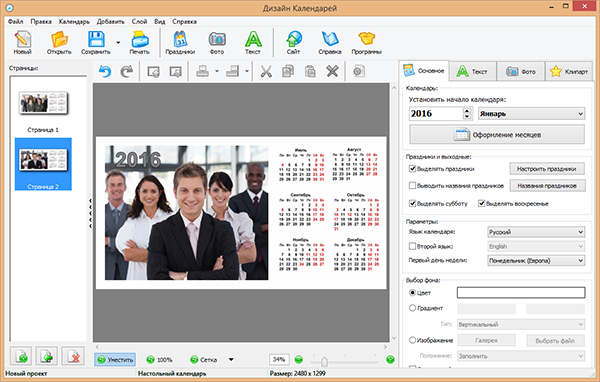The width and height of the screenshot is (600, 382).
Task: Click the delete X icon in editing toolbar
Action: [x=332, y=71]
